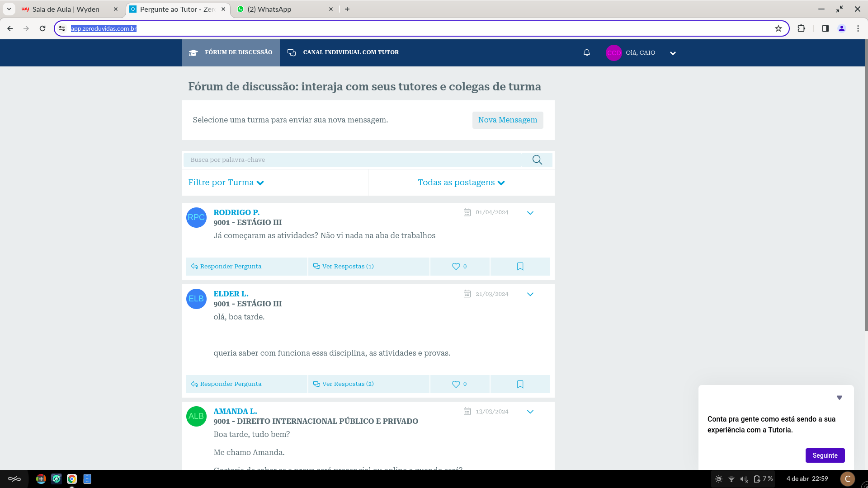Click Seguinte in the feedback popup
The width and height of the screenshot is (868, 488).
(x=825, y=455)
